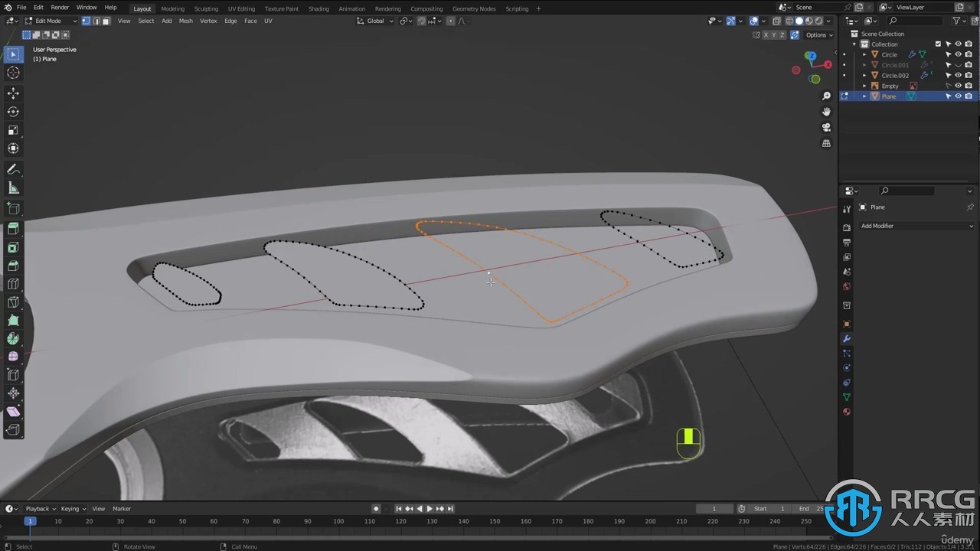Image resolution: width=980 pixels, height=551 pixels.
Task: Open the Render properties tab icon
Action: 846,228
